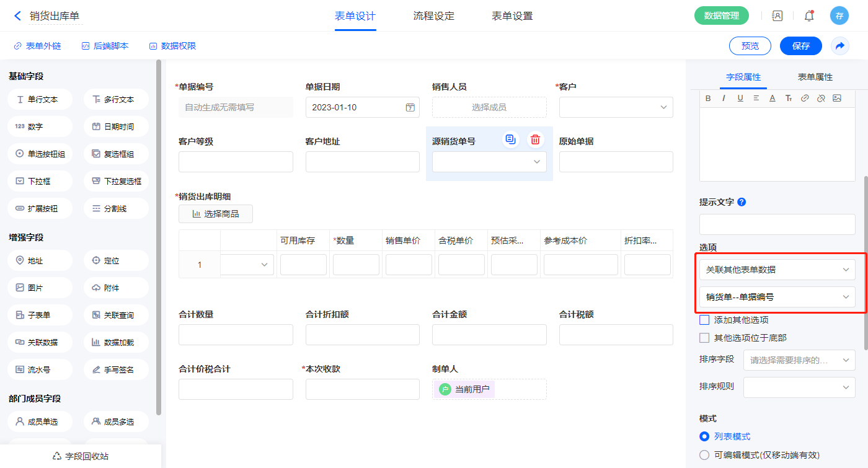Check the 其他选项位于底部 checkbox
Viewport: 868px width, 468px height.
(704, 338)
